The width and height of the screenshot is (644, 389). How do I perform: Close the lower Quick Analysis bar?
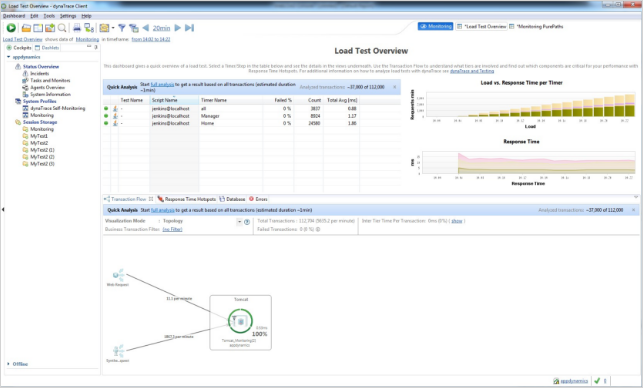633,210
